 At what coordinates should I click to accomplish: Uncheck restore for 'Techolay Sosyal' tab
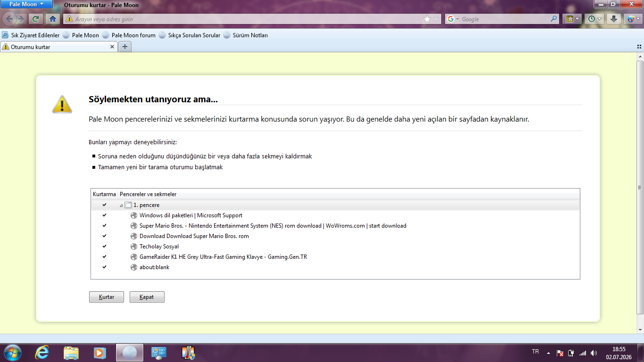pos(104,247)
